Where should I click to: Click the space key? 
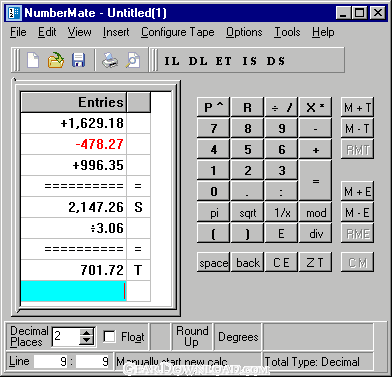coord(213,262)
